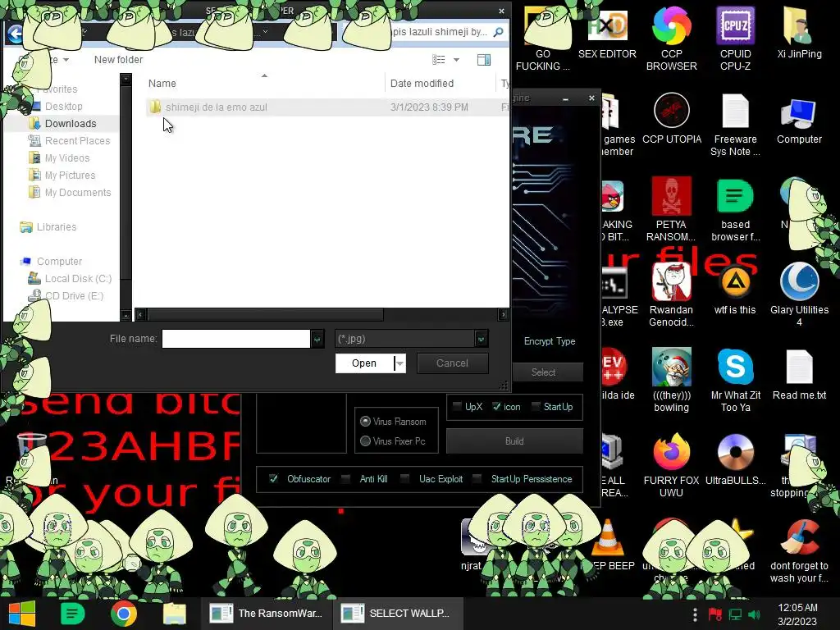This screenshot has height=630, width=840.
Task: Open the UltraBULLS disc icon
Action: pos(736,460)
